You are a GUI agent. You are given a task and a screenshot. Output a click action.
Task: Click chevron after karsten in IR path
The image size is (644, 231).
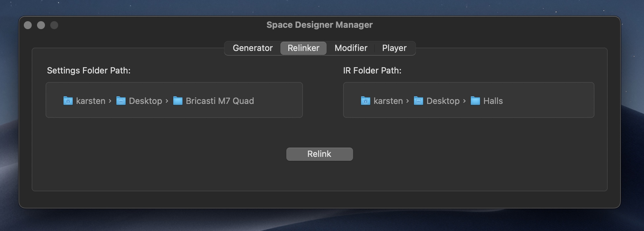pos(408,101)
